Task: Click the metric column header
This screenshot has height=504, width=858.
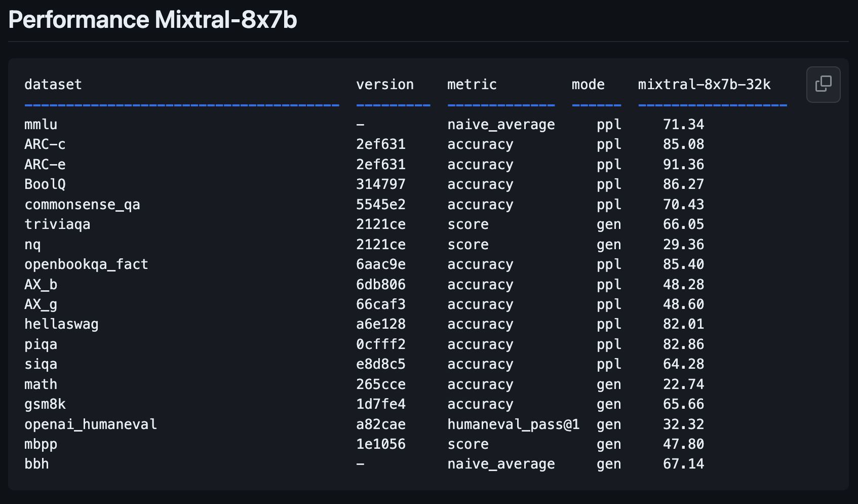Action: coord(472,85)
